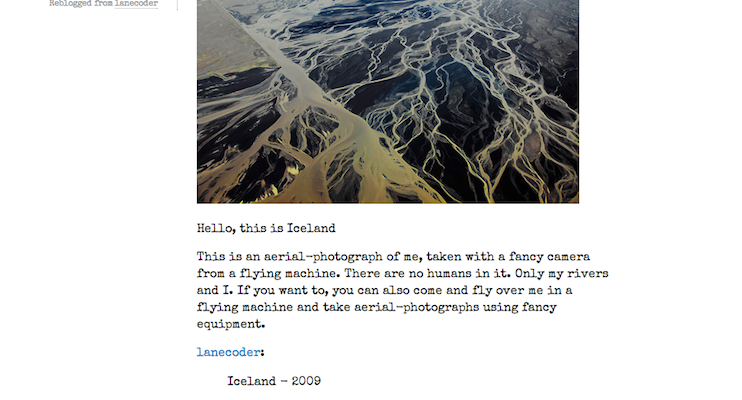The height and width of the screenshot is (400, 742).
Task: Click the year '2009' in the caption
Action: [306, 381]
